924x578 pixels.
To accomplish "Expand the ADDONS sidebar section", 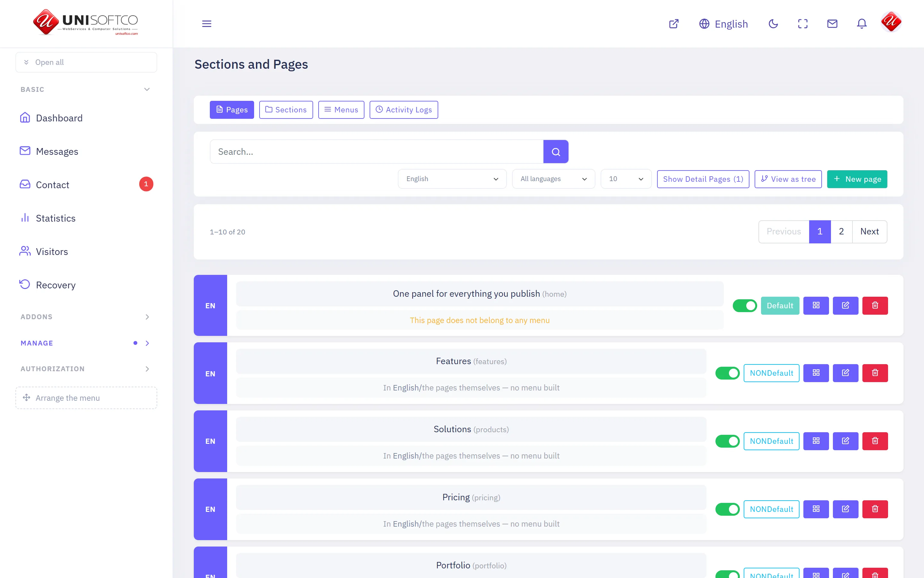I will (x=86, y=317).
